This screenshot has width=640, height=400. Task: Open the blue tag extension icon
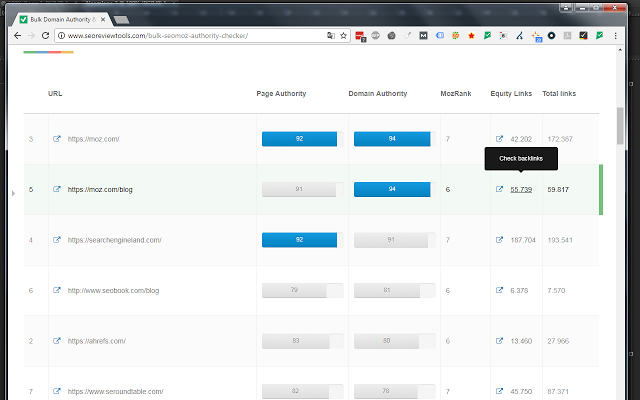point(440,36)
